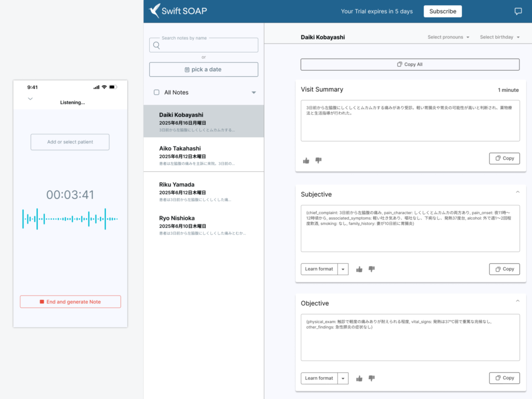Check the All Notes checkbox

156,92
